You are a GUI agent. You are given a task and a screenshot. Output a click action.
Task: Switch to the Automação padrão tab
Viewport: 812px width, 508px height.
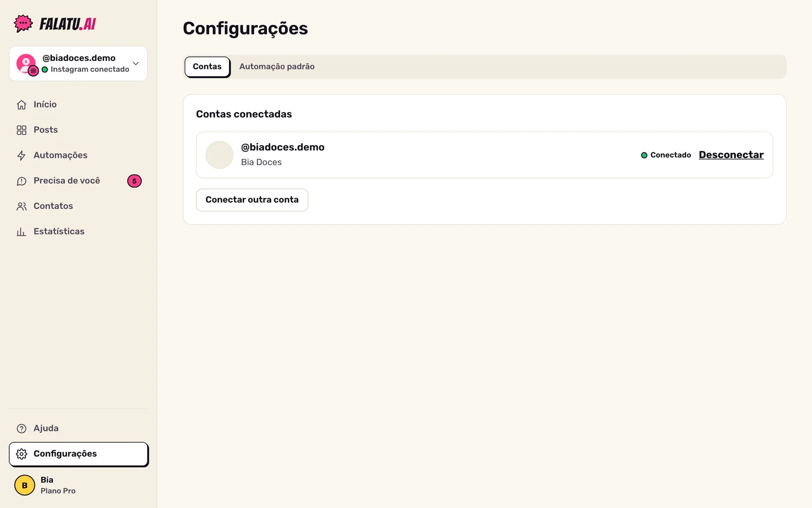click(277, 67)
